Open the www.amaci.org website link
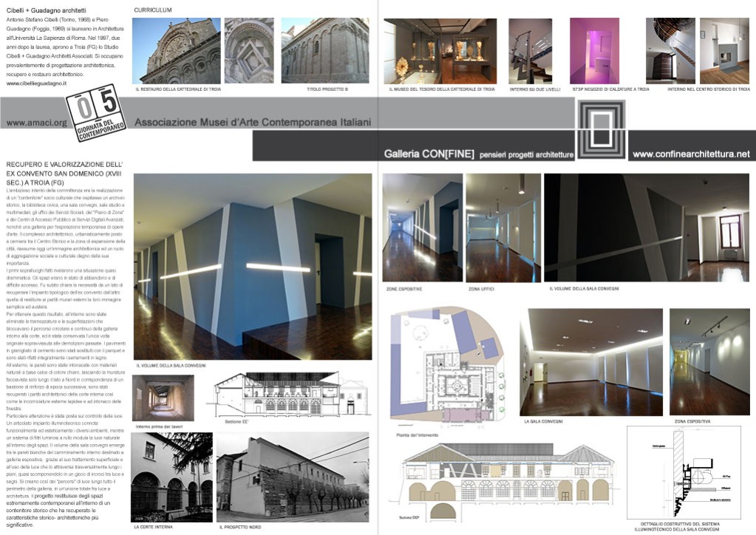The height and width of the screenshot is (535, 756). 36,123
